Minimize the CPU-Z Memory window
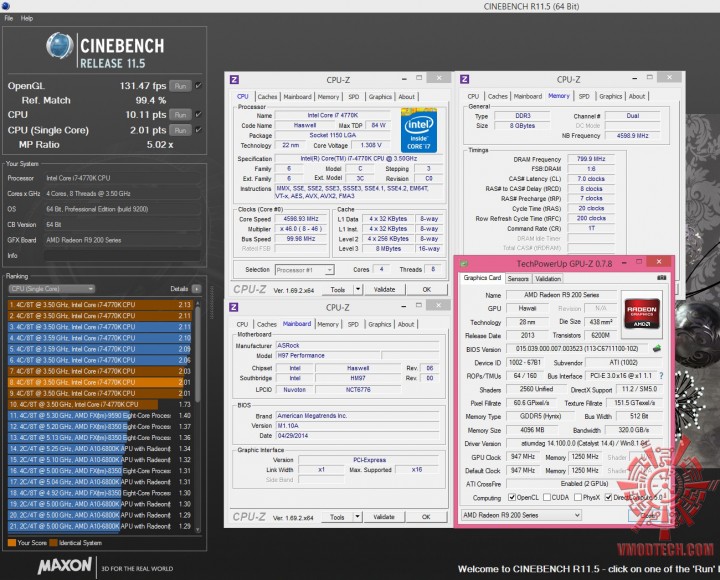Screen dimensions: 720x580 [x=634, y=79]
